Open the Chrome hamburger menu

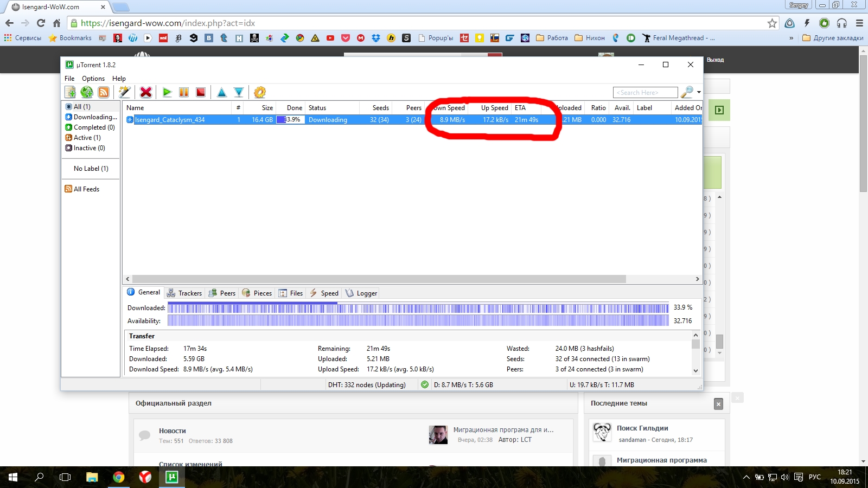tap(859, 23)
